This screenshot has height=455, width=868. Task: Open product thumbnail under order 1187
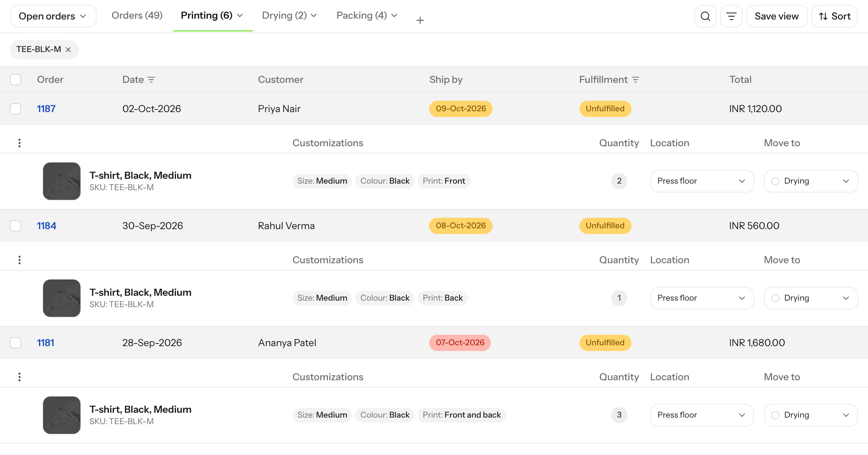pyautogui.click(x=62, y=181)
